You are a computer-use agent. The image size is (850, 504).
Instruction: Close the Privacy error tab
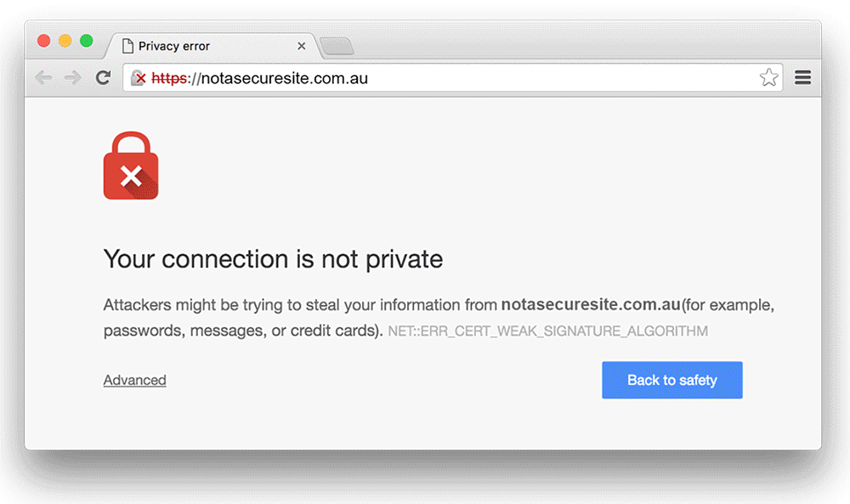point(302,46)
